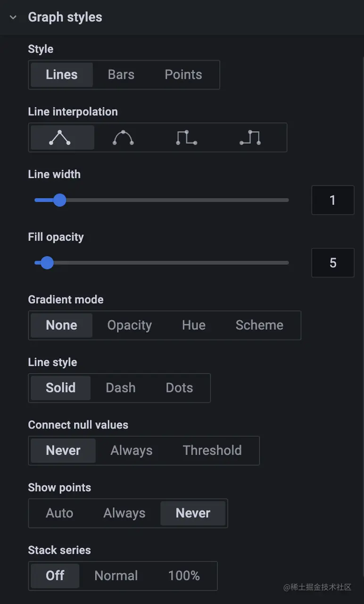Change Line style to Dash

pos(120,388)
